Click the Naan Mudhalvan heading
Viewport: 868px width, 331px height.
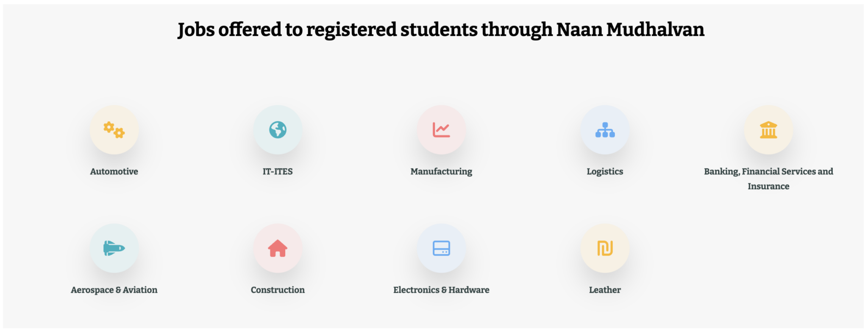[x=441, y=29]
